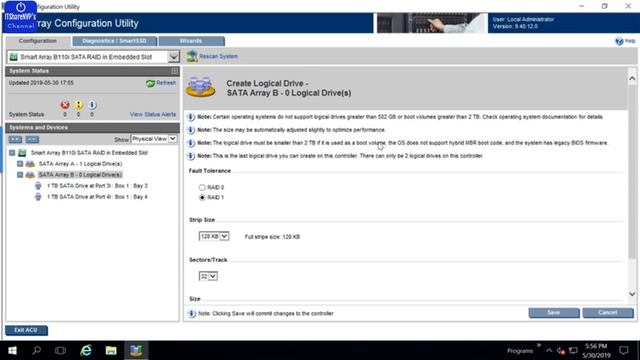This screenshot has width=640, height=360.
Task: Open the Show Physical View dropdown
Action: (173, 139)
